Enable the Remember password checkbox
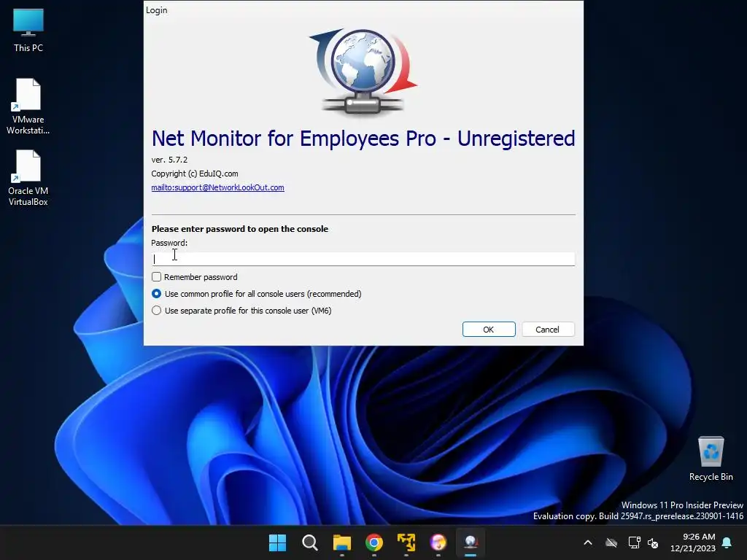This screenshot has height=560, width=747. [156, 276]
